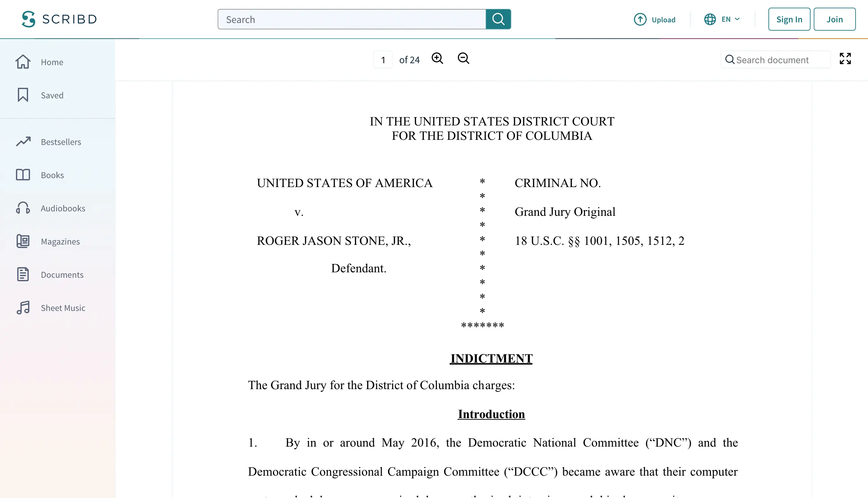Image resolution: width=868 pixels, height=498 pixels.
Task: Click the Home house icon
Action: click(23, 62)
